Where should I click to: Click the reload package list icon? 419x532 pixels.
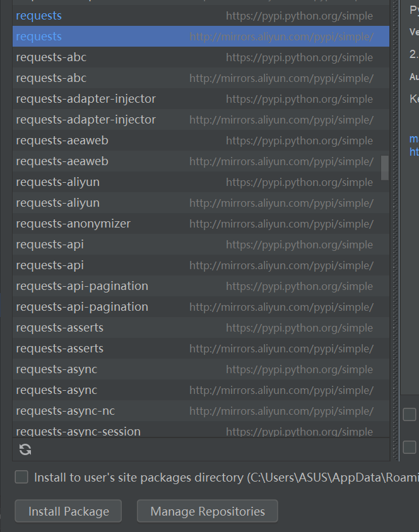(x=25, y=449)
